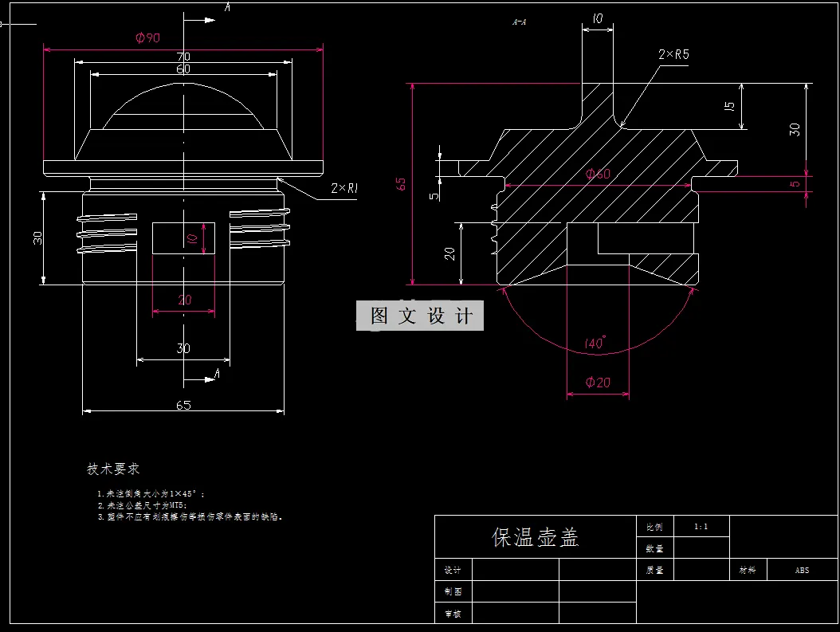The width and height of the screenshot is (840, 632).
Task: Select note 2 about MT5 tolerance
Action: tap(143, 505)
